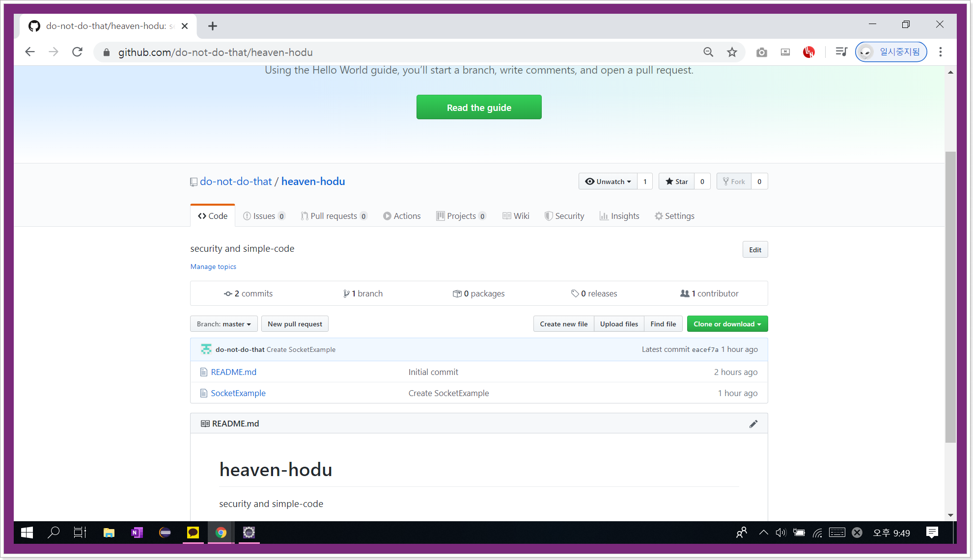Click the pencil icon to edit README.md
Image resolution: width=973 pixels, height=560 pixels.
pos(753,424)
